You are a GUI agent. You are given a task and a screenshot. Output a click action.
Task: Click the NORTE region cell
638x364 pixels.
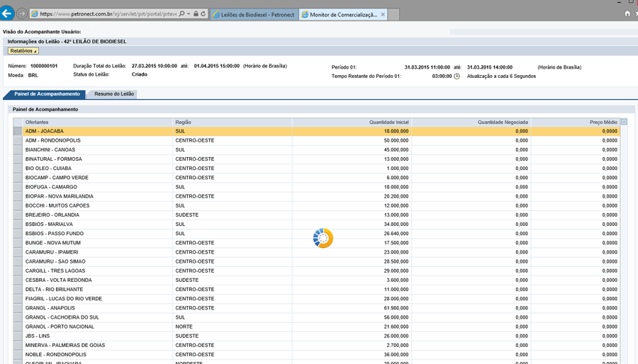pyautogui.click(x=233, y=326)
